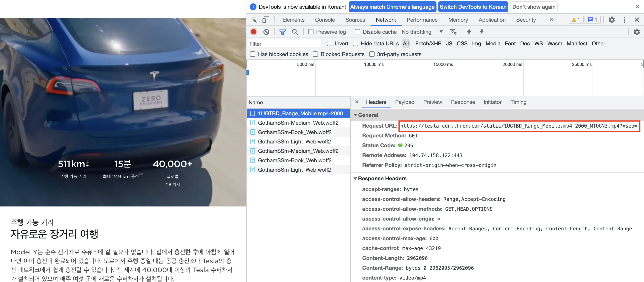Open the Timing tab
This screenshot has width=644, height=282.
pyautogui.click(x=518, y=102)
